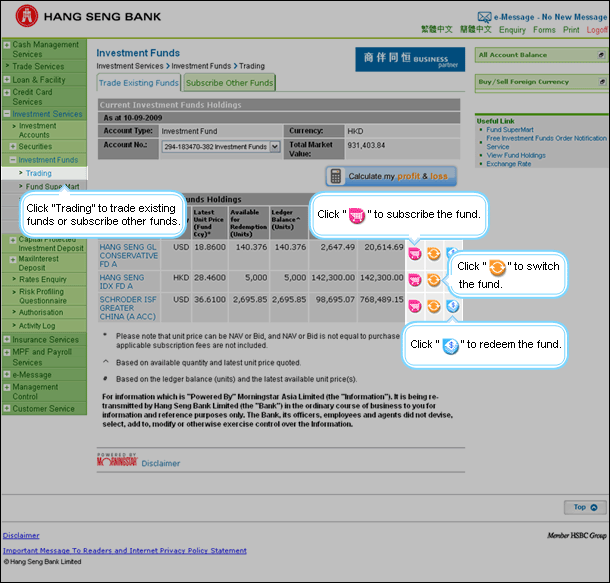
Task: Click Investment Services breadcrumb link
Action: pyautogui.click(x=130, y=66)
